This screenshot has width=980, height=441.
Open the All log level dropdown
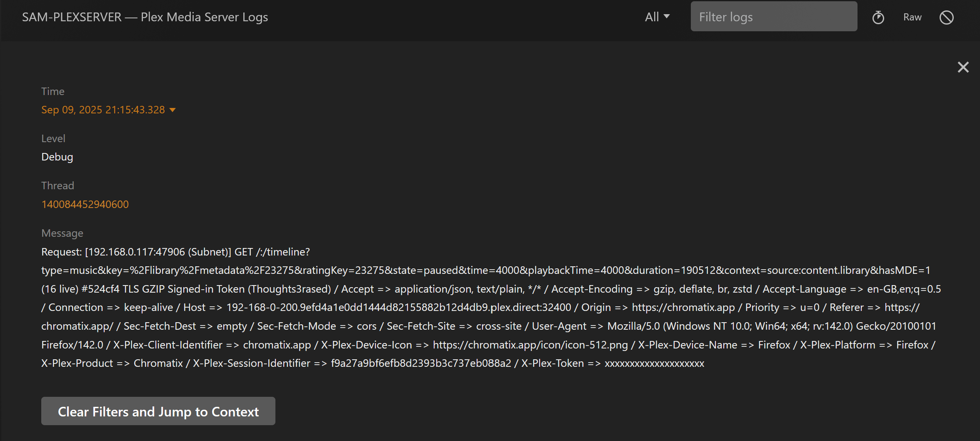(657, 17)
